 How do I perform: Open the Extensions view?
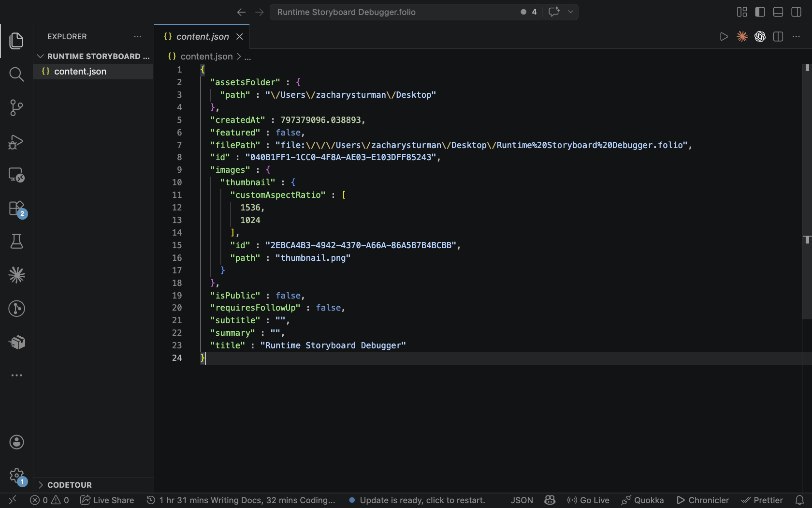(16, 209)
